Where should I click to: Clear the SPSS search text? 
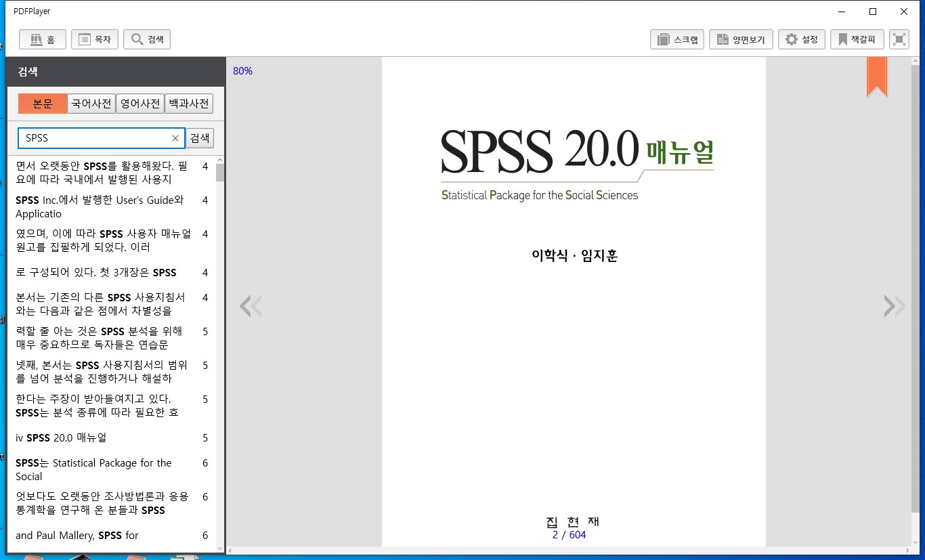(175, 138)
